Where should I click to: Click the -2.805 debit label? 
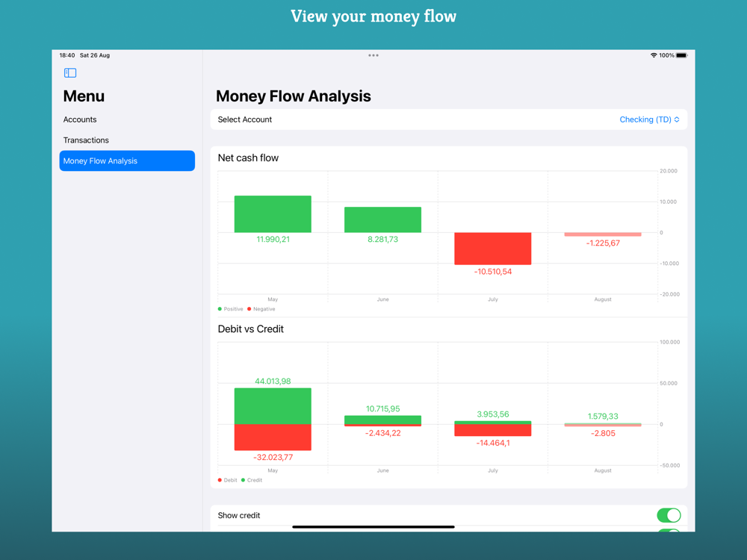[x=603, y=433]
